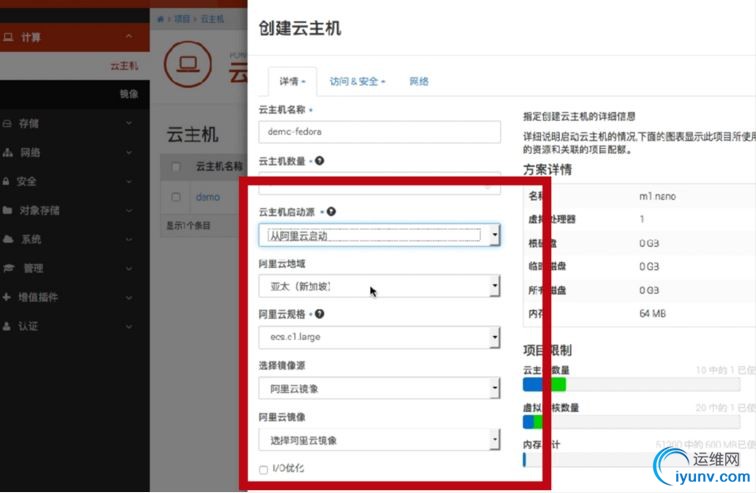Open the 阿里云规格 ecs.c1.large dropdown
The height and width of the screenshot is (493, 756).
tap(379, 337)
